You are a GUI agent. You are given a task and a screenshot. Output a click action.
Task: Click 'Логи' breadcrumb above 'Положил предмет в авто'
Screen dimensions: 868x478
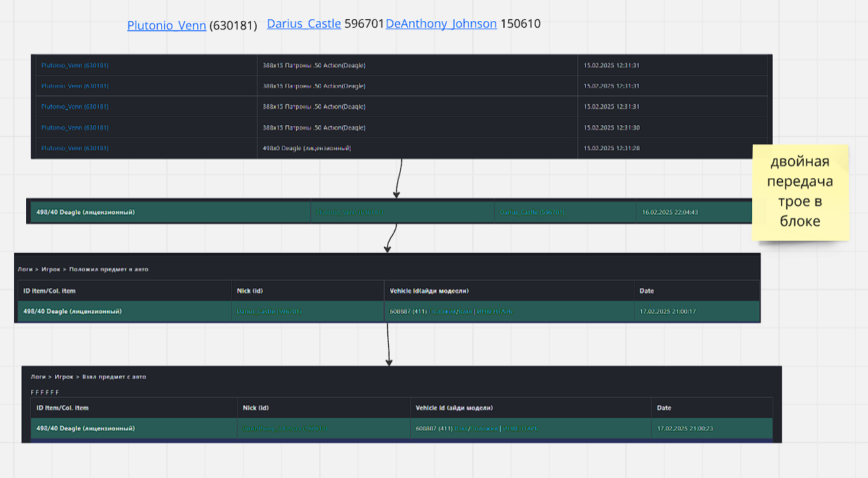(x=25, y=269)
